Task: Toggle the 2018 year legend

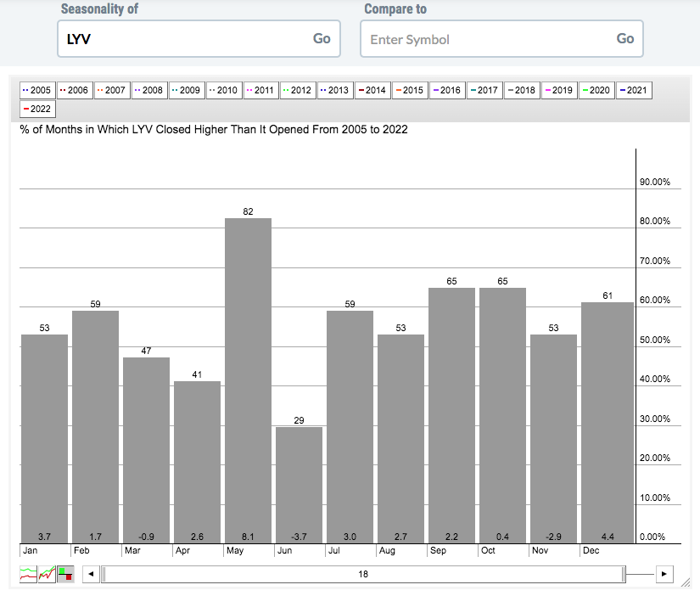Action: (523, 90)
